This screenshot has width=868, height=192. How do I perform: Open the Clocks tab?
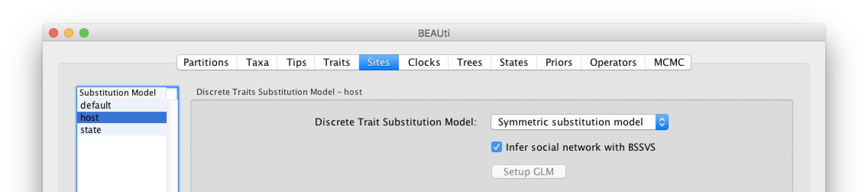click(424, 62)
